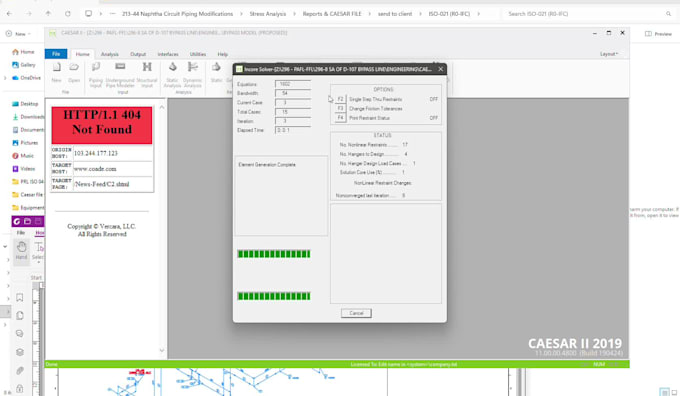This screenshot has width=680, height=396.
Task: Refresh the File Explorer view
Action: 68,13
